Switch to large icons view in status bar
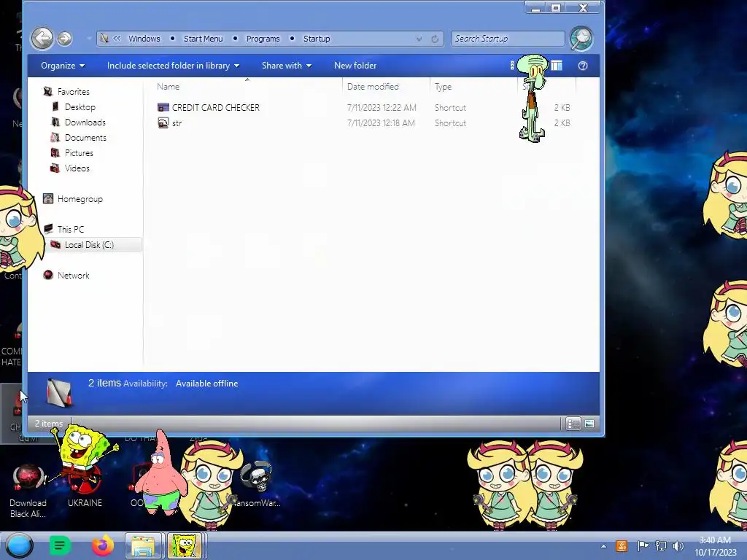Image resolution: width=747 pixels, height=560 pixels. point(589,424)
